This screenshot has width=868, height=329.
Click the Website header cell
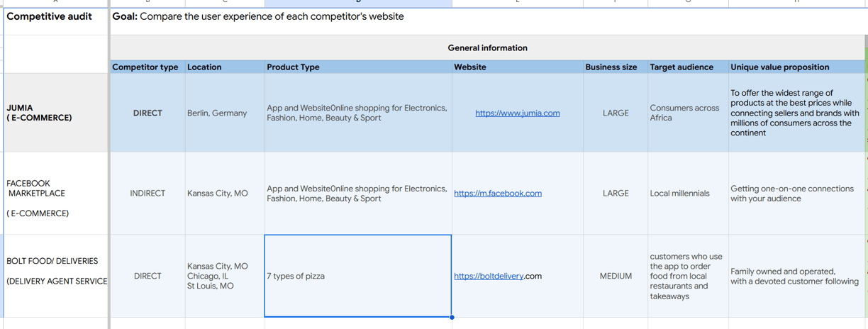(x=518, y=67)
